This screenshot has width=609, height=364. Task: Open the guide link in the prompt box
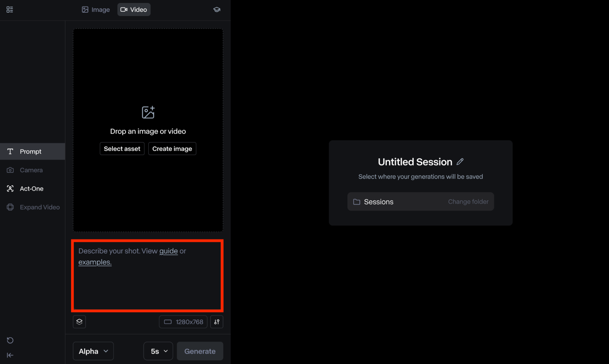(x=168, y=251)
